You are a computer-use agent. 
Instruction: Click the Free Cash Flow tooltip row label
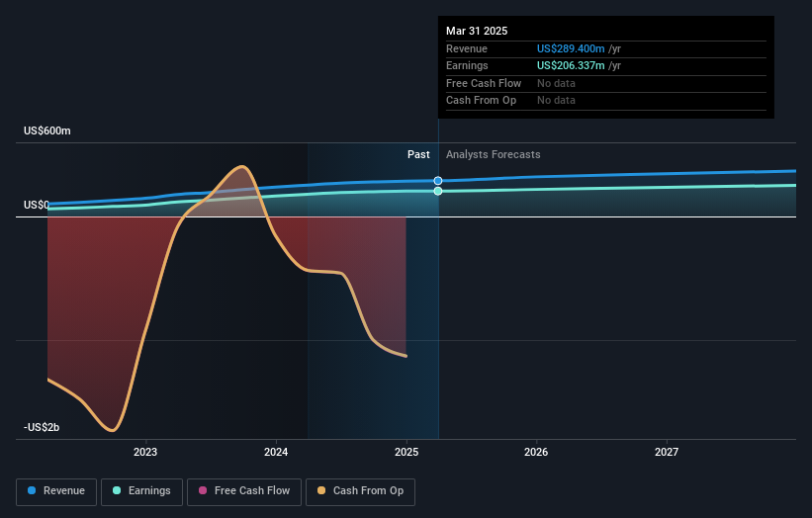point(484,83)
